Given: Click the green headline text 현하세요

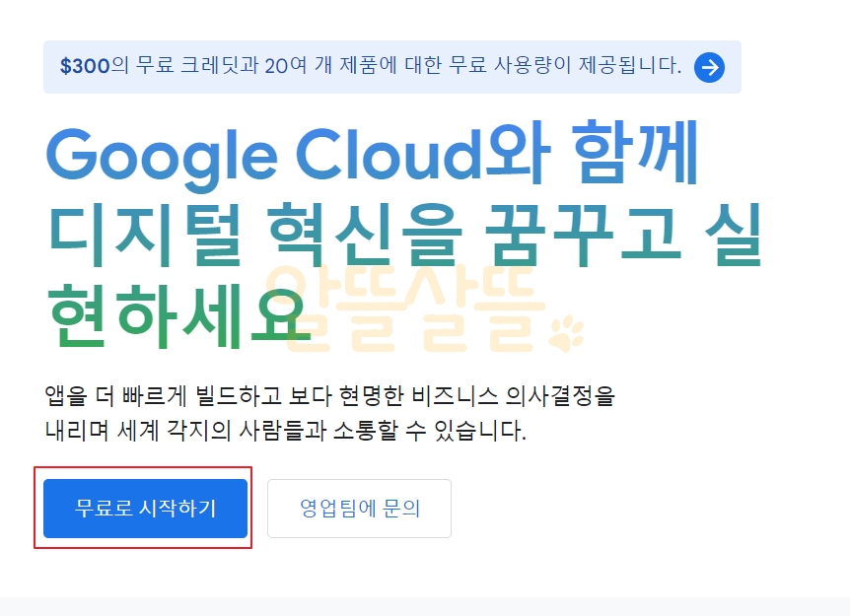Looking at the screenshot, I should point(177,315).
